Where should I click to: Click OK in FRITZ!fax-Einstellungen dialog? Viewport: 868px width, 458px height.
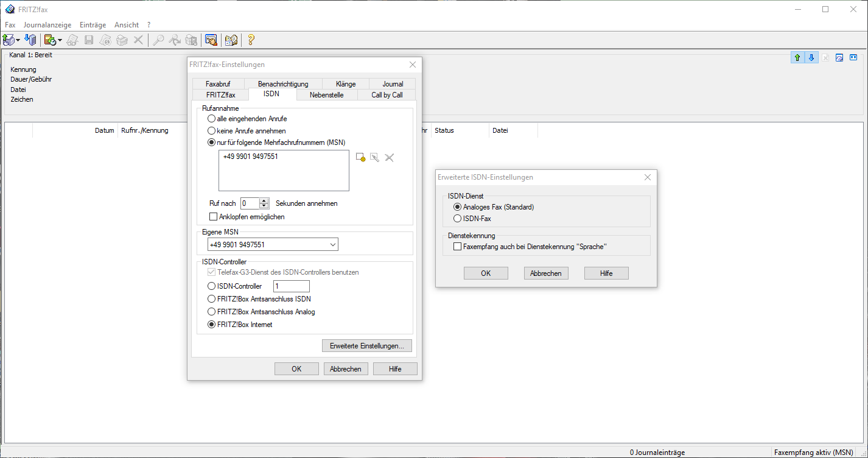(x=296, y=369)
